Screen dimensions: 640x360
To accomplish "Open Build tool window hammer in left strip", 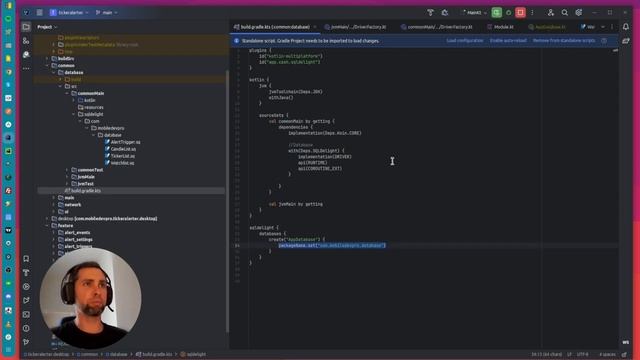I will pyautogui.click(x=26, y=273).
